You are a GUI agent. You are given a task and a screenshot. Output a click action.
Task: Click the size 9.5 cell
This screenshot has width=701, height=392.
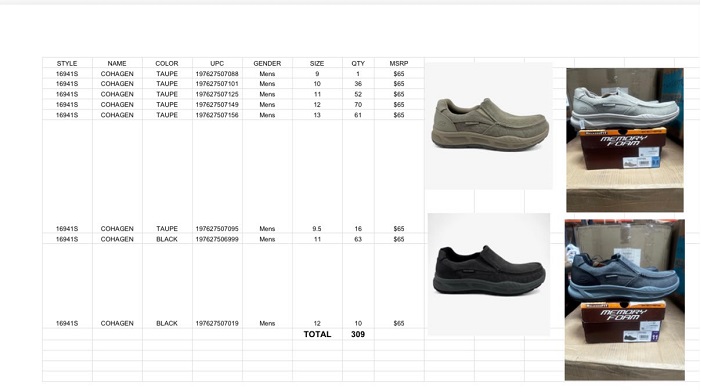pos(317,228)
